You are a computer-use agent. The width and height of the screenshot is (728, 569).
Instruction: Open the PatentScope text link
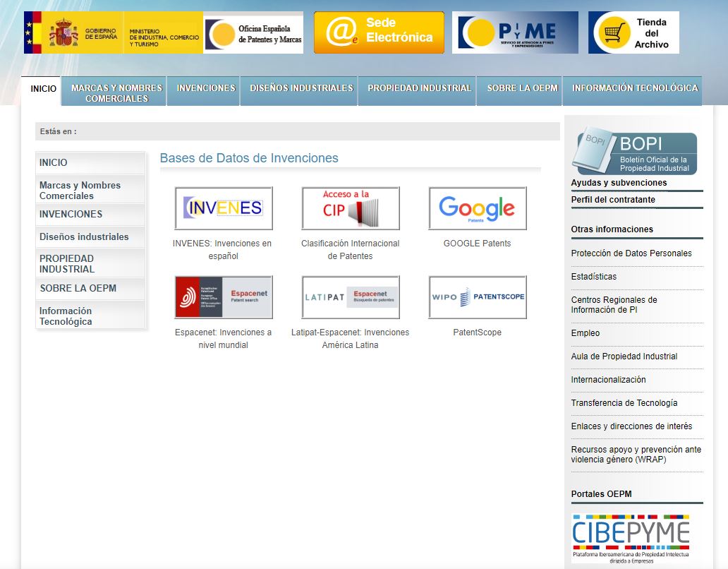click(x=478, y=333)
